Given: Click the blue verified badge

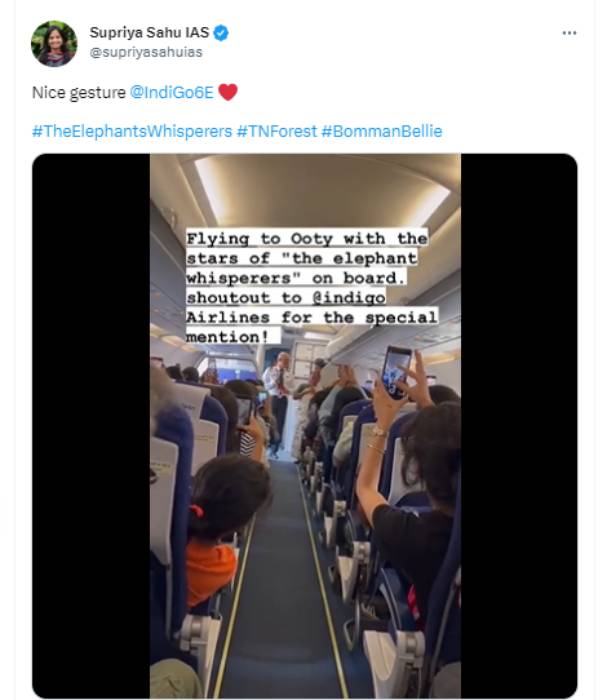Looking at the screenshot, I should click(221, 33).
